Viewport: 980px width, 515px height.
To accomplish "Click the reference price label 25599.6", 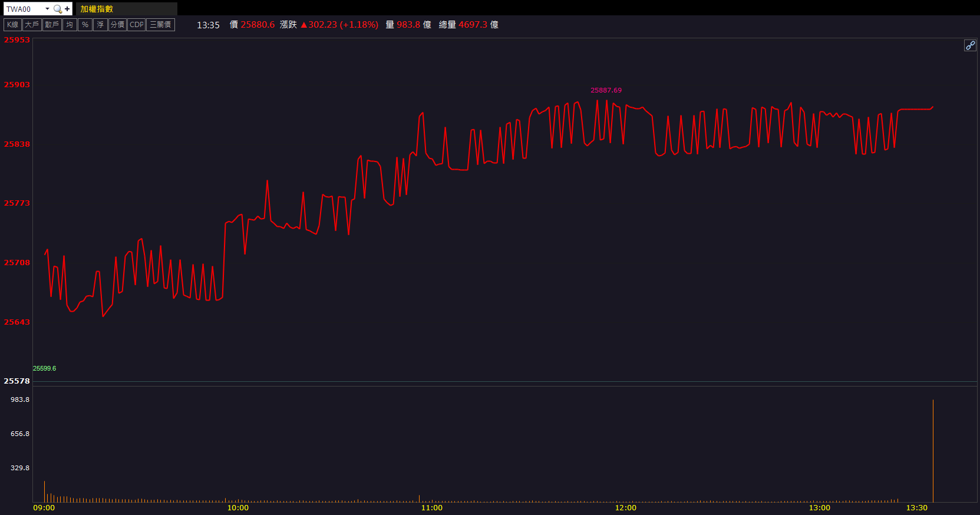I will 44,368.
